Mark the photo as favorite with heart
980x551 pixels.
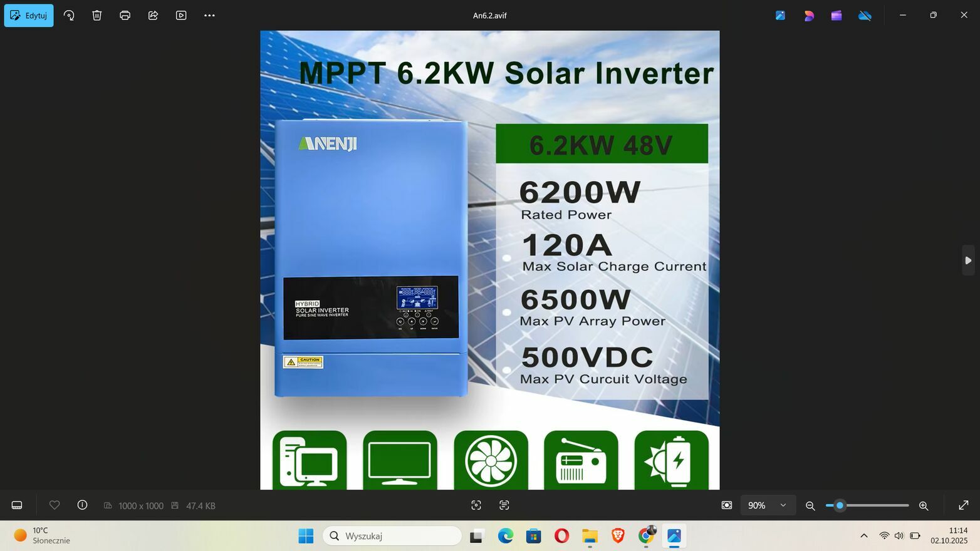tap(55, 505)
